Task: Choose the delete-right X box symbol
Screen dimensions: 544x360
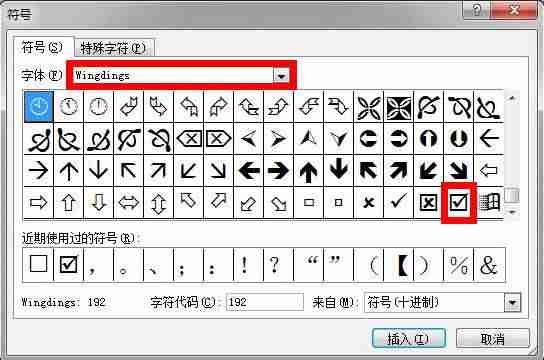Action: 218,138
